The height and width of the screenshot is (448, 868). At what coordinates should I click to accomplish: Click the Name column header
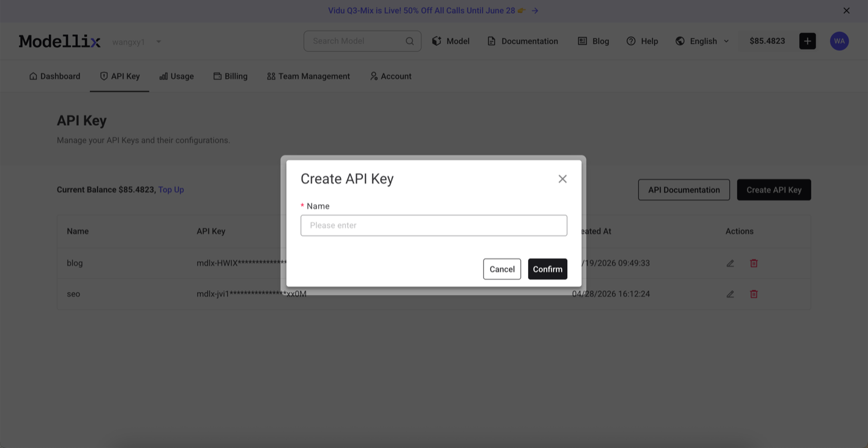(78, 231)
